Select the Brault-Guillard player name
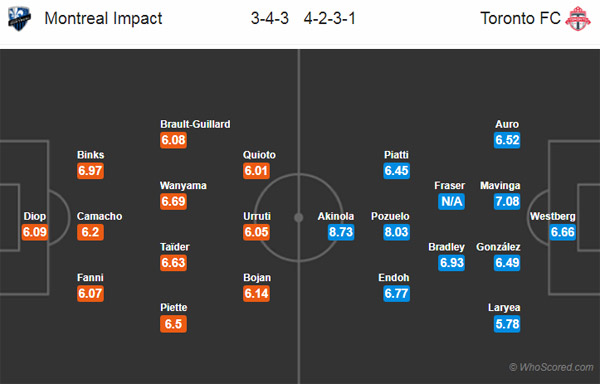 (195, 124)
